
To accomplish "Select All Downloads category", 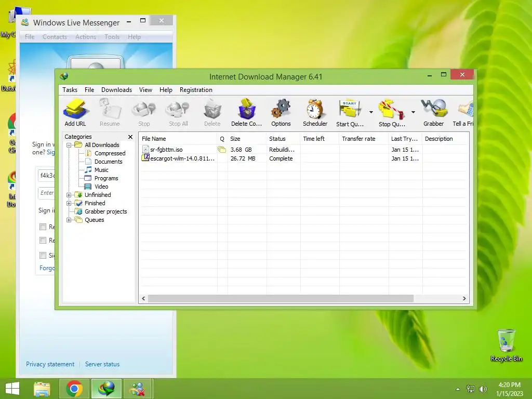I will pyautogui.click(x=102, y=145).
